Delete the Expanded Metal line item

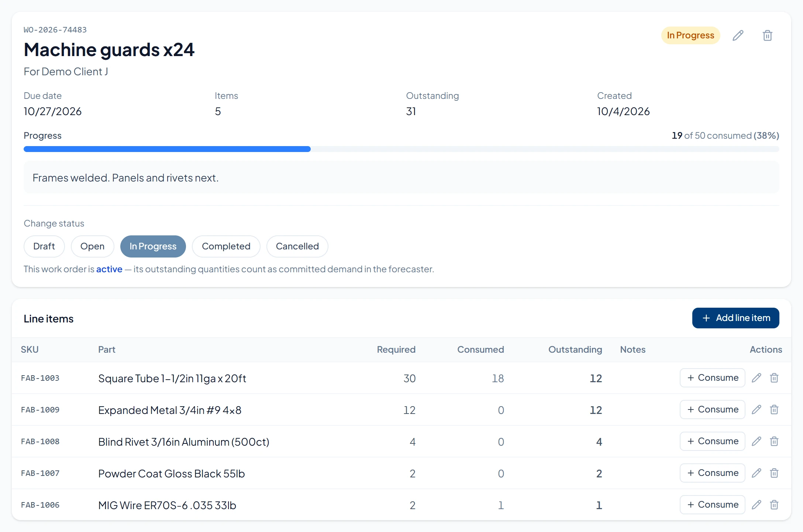pos(774,410)
